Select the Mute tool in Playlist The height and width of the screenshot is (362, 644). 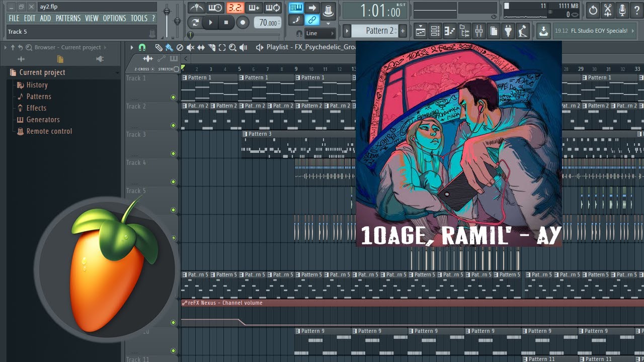190,47
